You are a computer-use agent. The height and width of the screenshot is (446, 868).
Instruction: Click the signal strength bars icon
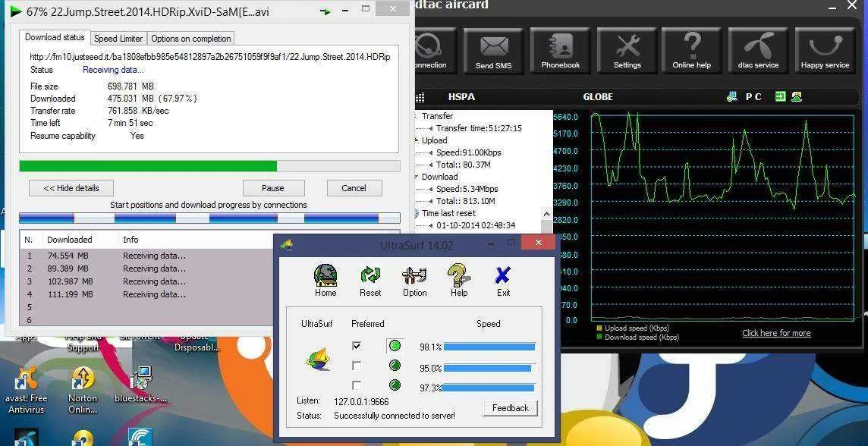[x=420, y=97]
